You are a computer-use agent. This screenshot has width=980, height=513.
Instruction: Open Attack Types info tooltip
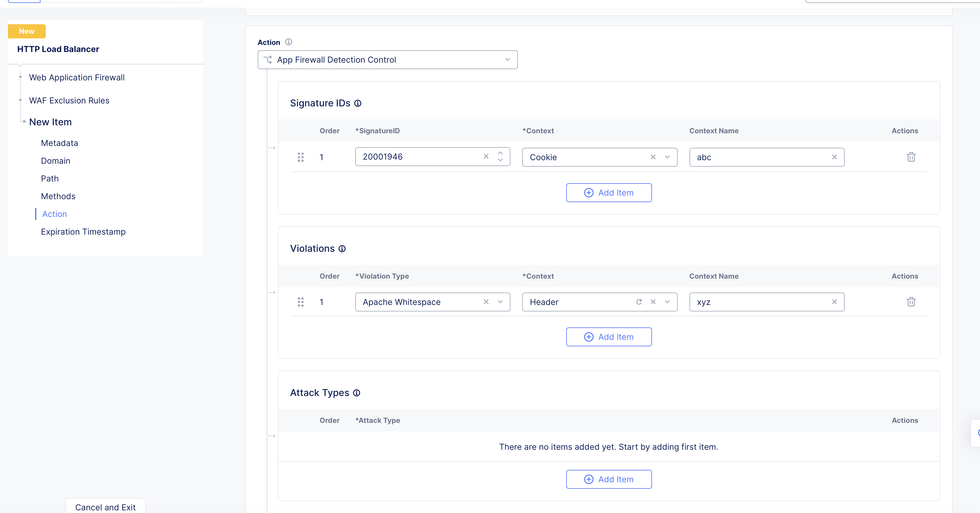(356, 393)
